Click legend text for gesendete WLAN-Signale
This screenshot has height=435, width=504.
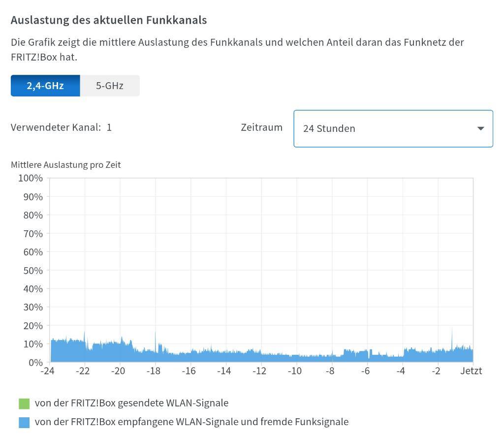point(131,403)
